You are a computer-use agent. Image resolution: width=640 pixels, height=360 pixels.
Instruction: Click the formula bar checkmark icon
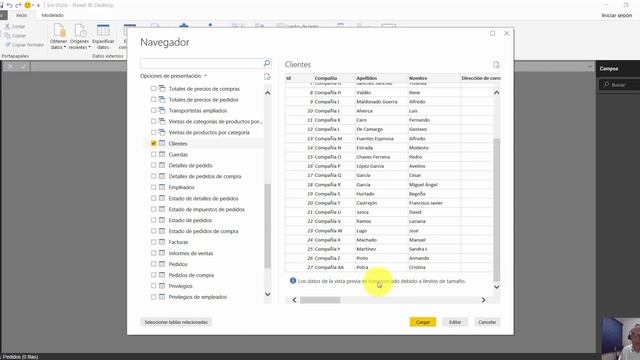pos(24,67)
